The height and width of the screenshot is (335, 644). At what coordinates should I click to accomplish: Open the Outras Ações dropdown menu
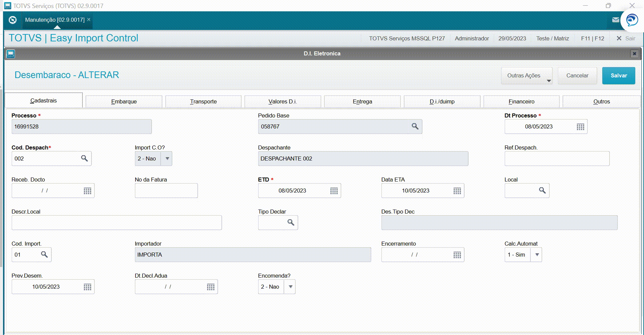(x=527, y=76)
